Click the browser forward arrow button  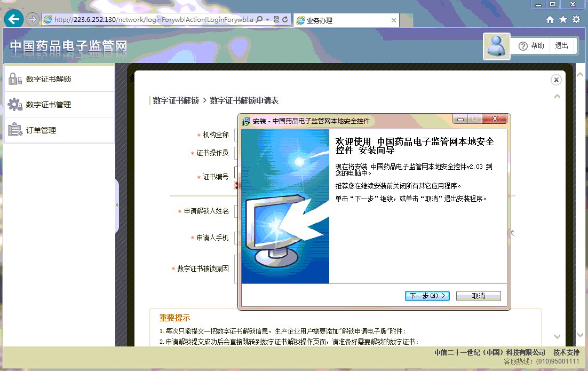33,20
